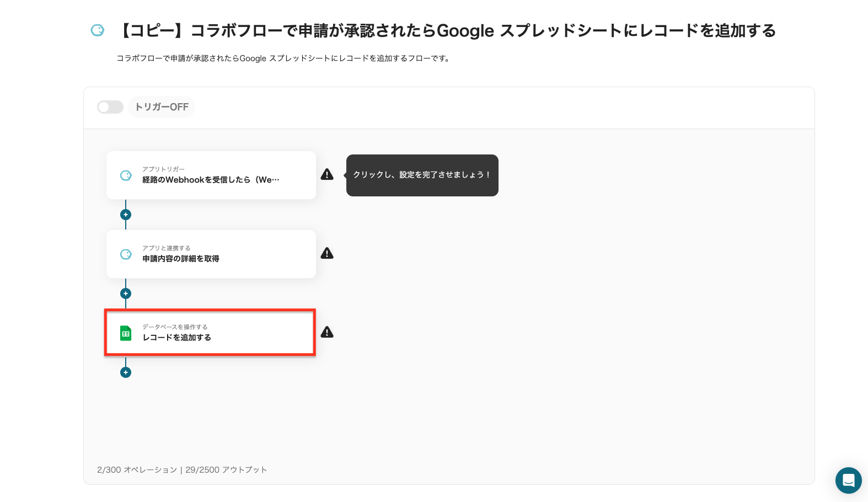The height and width of the screenshot is (502, 868).
Task: Click the オペレーション and アウトプット usage counter
Action: 182,470
